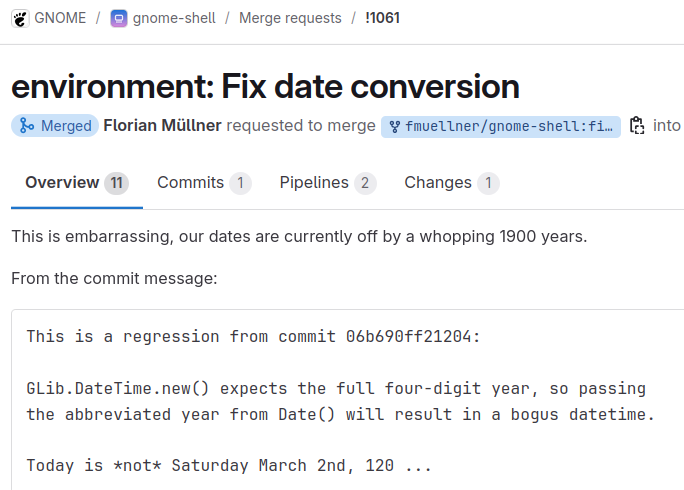684x490 pixels.
Task: Click the !1061 breadcrumb item
Action: coord(383,18)
